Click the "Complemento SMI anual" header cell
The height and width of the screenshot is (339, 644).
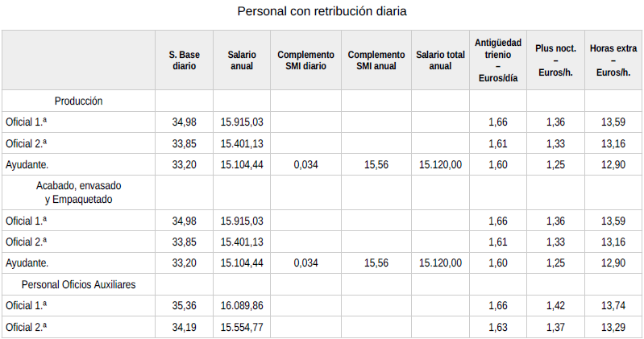[x=376, y=60]
